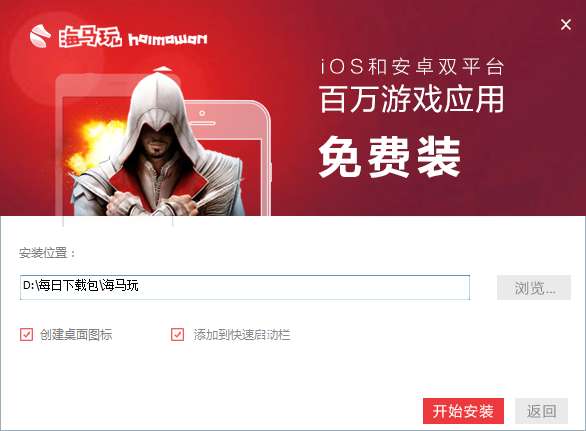Click the seahorse logo icon
586x431 pixels.
click(x=40, y=36)
